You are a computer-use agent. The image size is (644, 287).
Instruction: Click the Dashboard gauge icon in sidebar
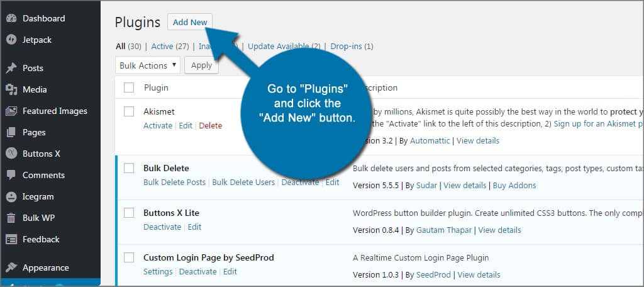pos(11,18)
